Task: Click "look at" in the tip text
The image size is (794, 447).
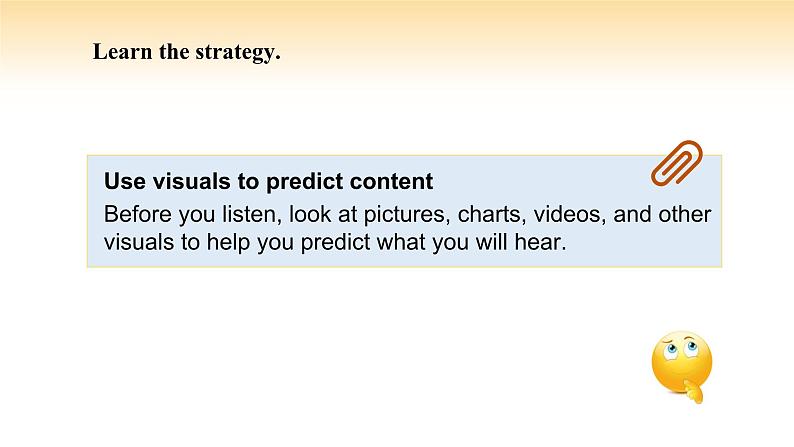Action: (x=323, y=214)
